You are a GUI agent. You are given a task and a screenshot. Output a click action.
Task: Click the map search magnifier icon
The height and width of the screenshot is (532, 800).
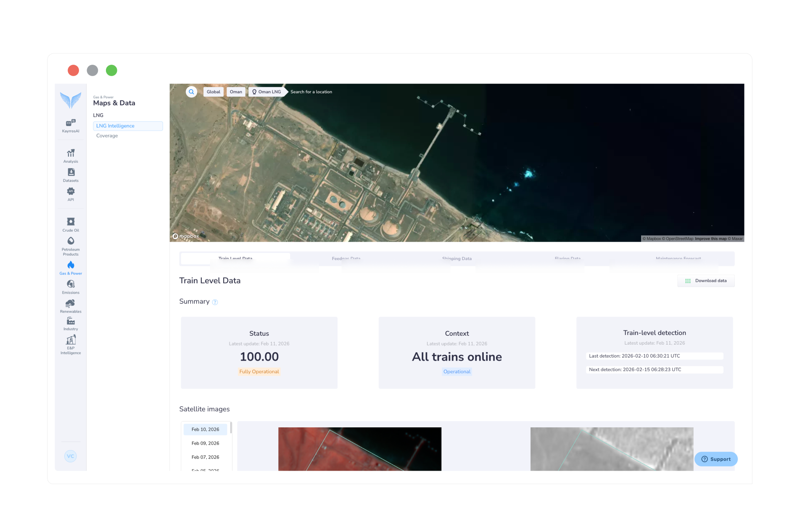coord(191,92)
